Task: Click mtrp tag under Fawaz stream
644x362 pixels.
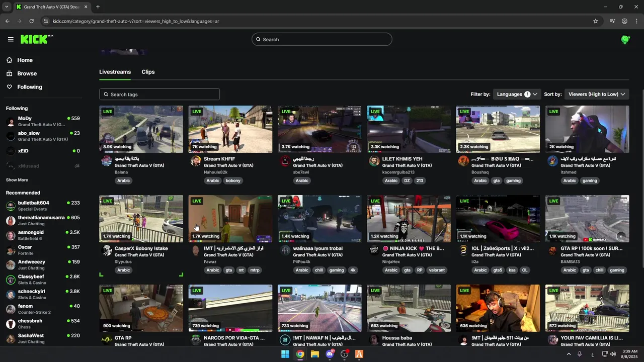Action: coord(255,270)
